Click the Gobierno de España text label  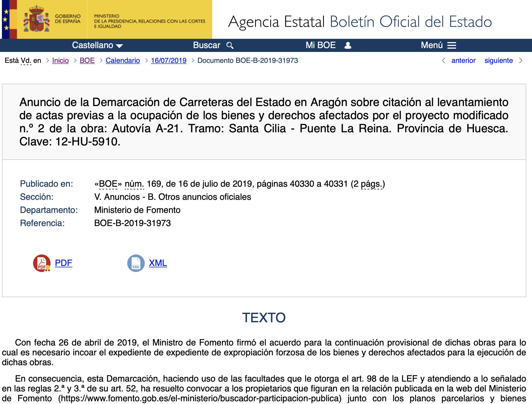[68, 19]
